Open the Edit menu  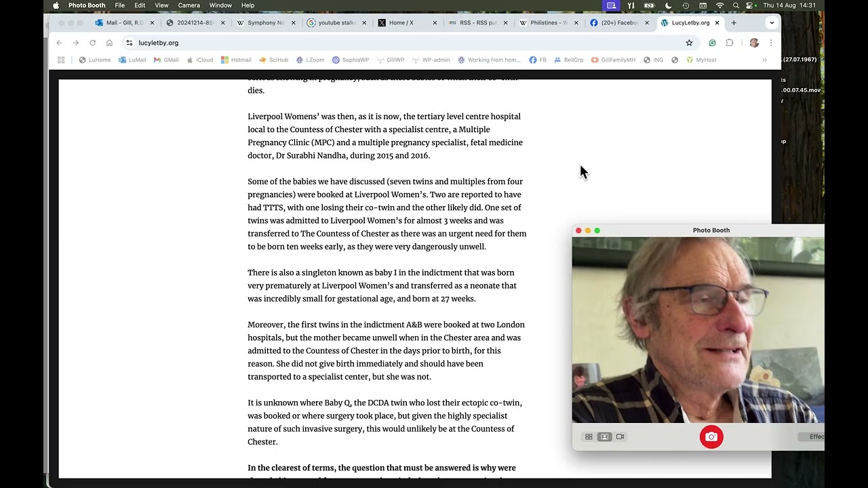pos(140,5)
